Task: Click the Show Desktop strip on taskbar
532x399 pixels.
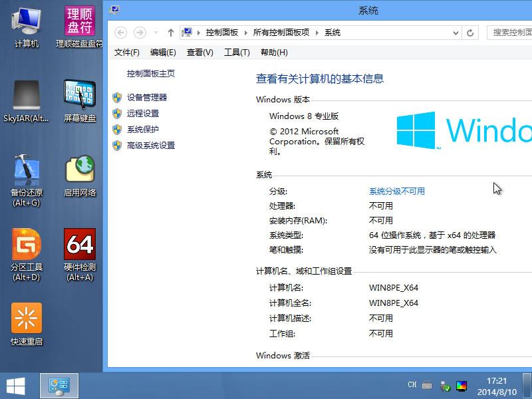Action: tap(527, 386)
